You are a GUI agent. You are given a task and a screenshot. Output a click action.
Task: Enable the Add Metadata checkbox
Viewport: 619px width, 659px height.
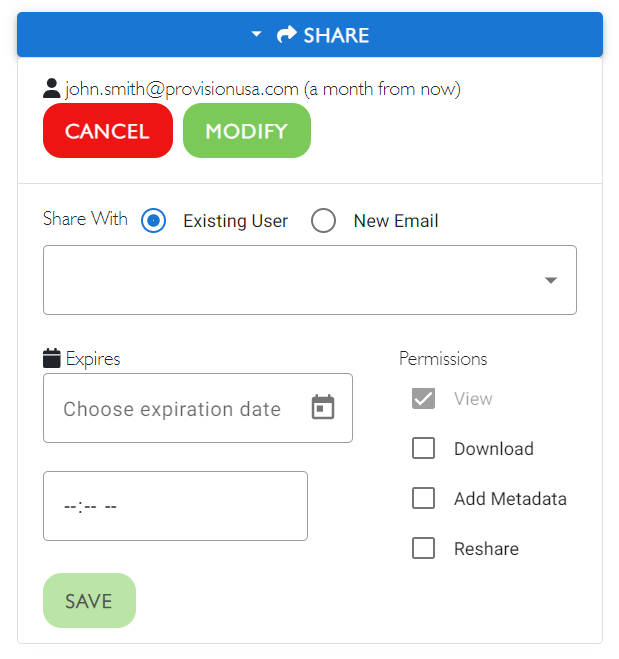tap(423, 498)
